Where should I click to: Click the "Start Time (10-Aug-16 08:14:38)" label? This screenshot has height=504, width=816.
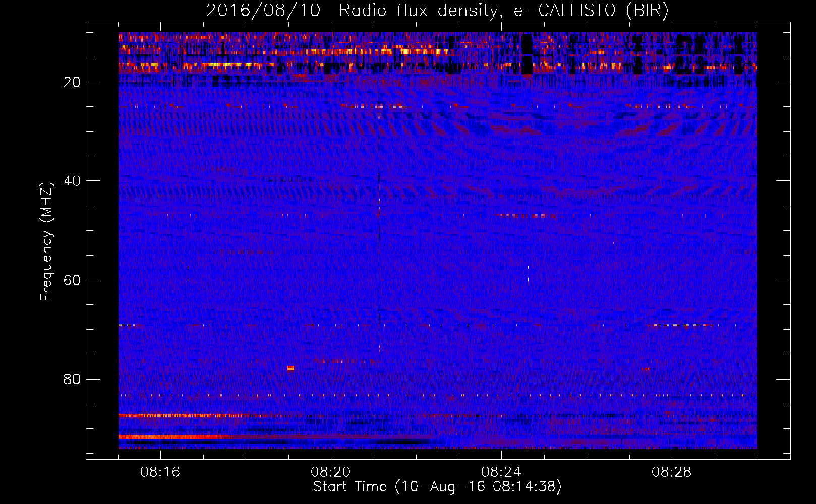pyautogui.click(x=437, y=487)
